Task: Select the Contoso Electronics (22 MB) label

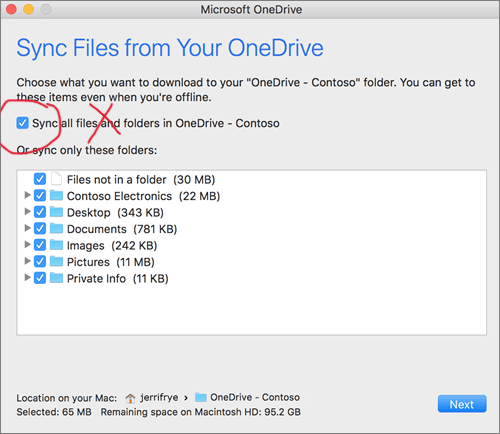Action: click(144, 196)
